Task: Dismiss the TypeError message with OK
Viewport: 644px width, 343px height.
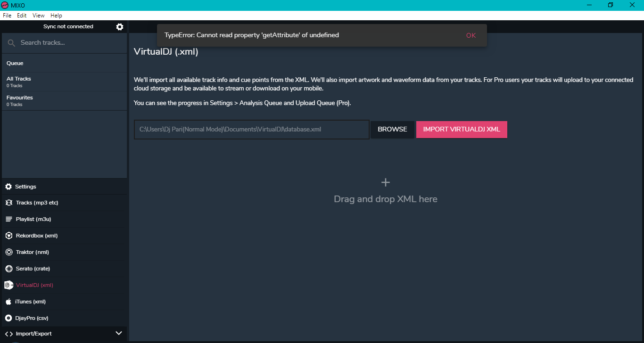Action: coord(471,35)
